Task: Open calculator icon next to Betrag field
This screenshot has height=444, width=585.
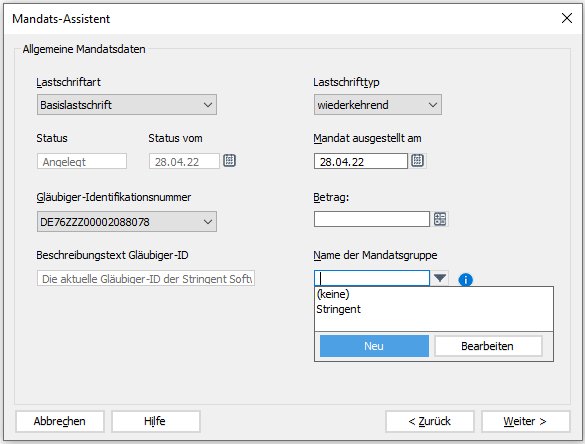Action: click(440, 219)
